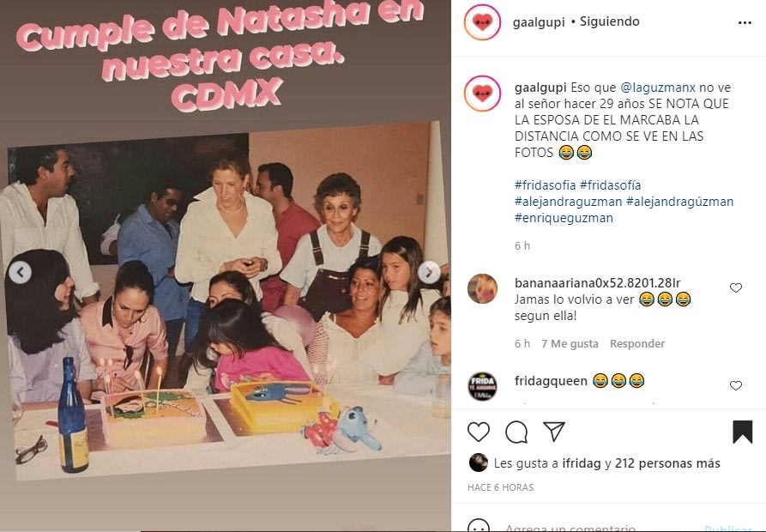This screenshot has height=532, width=766.
Task: Open comment bubble icon below the post
Action: [516, 432]
